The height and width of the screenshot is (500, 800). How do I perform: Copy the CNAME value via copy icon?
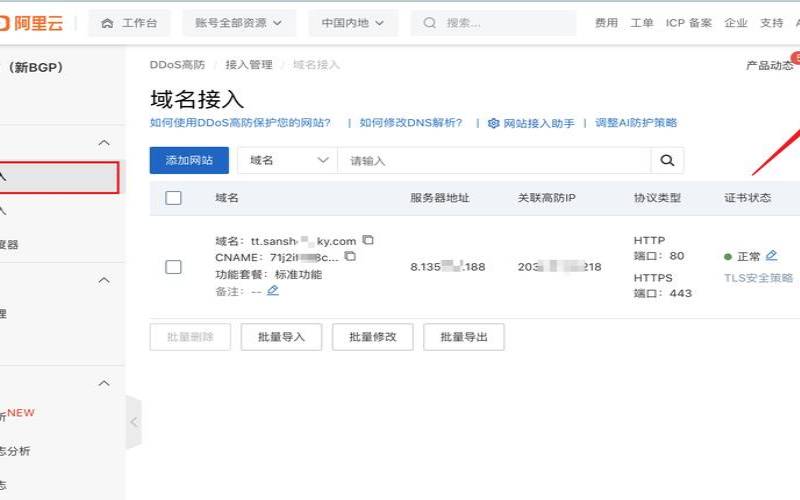[x=350, y=256]
